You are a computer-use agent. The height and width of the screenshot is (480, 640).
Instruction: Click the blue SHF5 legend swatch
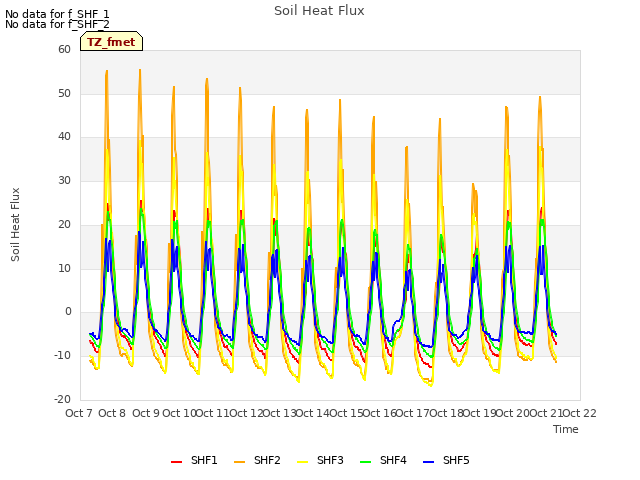point(429,462)
